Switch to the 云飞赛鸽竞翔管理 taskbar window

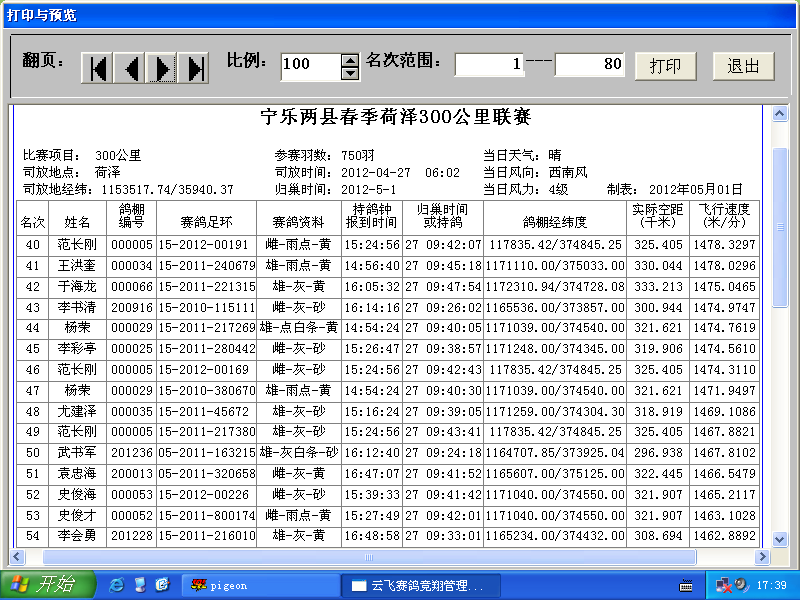[x=415, y=585]
